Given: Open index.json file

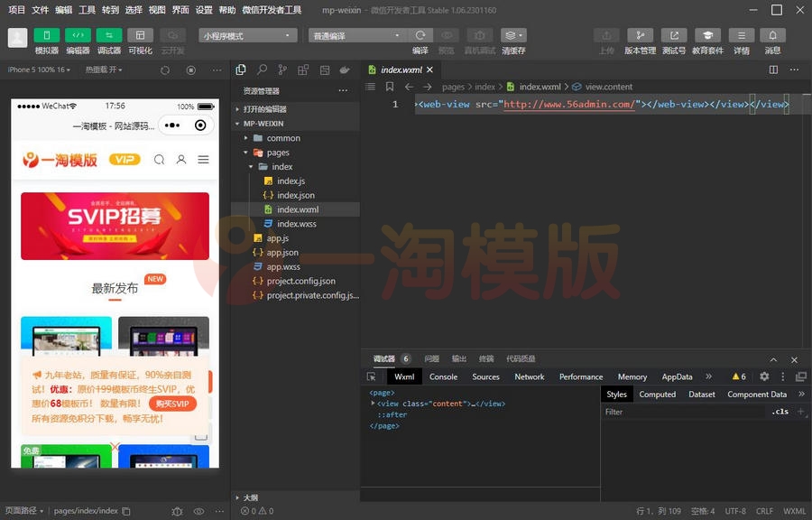Looking at the screenshot, I should pos(295,195).
